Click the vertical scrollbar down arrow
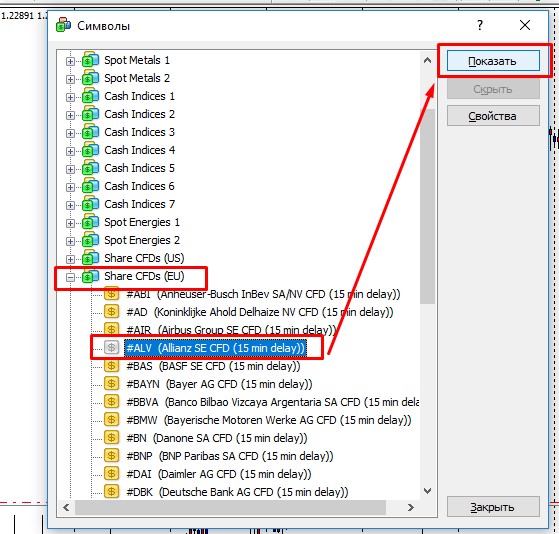Viewport: 559px width, 534px height. coord(427,491)
